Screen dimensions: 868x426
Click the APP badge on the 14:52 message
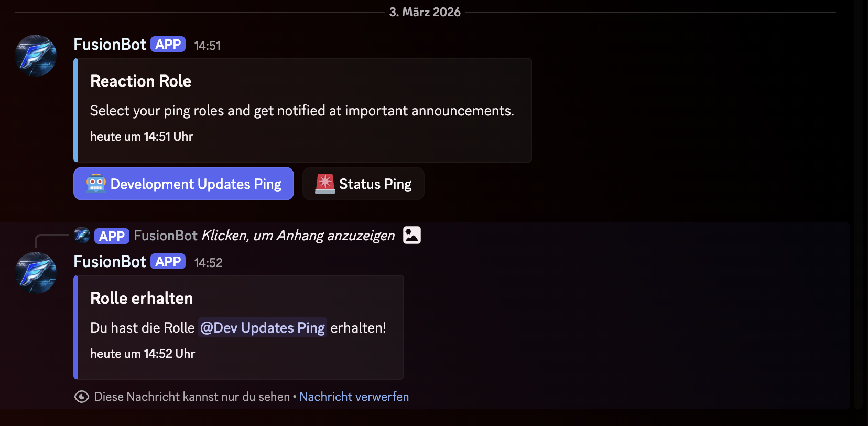coord(168,262)
